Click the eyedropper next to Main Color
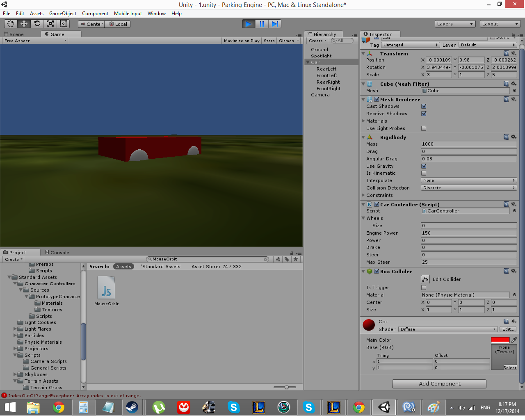The height and width of the screenshot is (420, 525). point(514,340)
